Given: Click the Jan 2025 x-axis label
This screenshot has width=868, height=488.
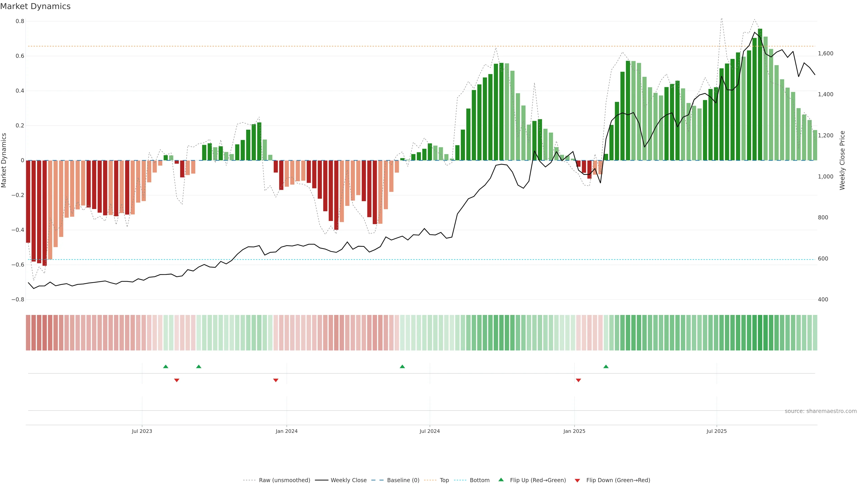Looking at the screenshot, I should [x=574, y=431].
